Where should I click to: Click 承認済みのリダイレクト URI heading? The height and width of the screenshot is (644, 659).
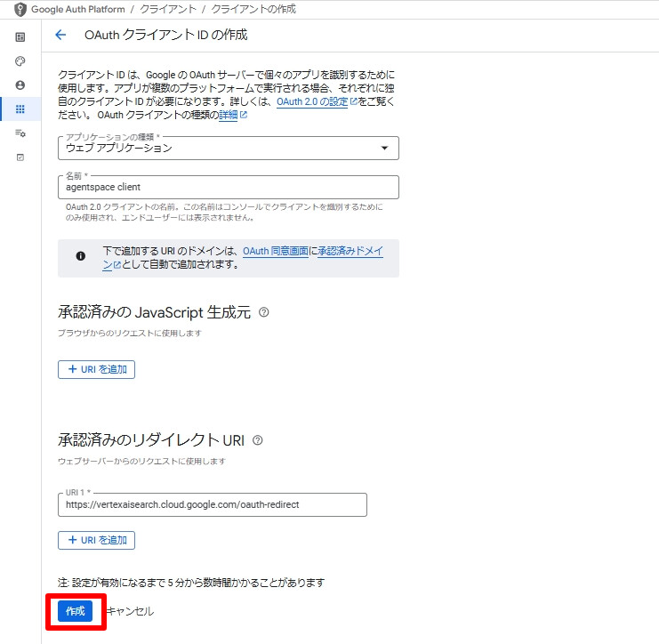[x=151, y=440]
